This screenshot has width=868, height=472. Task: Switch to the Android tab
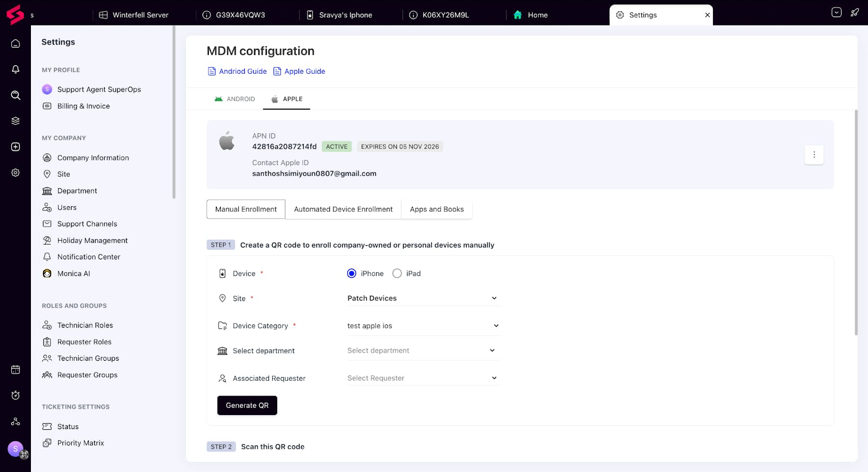pyautogui.click(x=235, y=99)
